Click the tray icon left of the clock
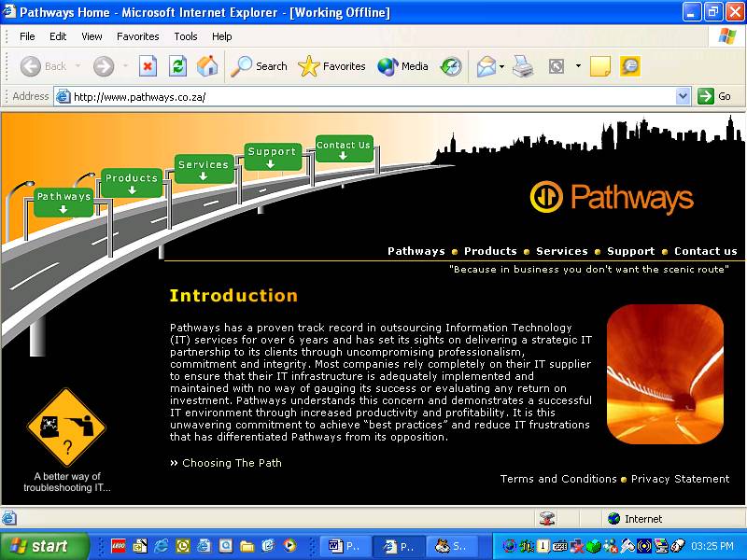The height and width of the screenshot is (560, 747). point(678,546)
